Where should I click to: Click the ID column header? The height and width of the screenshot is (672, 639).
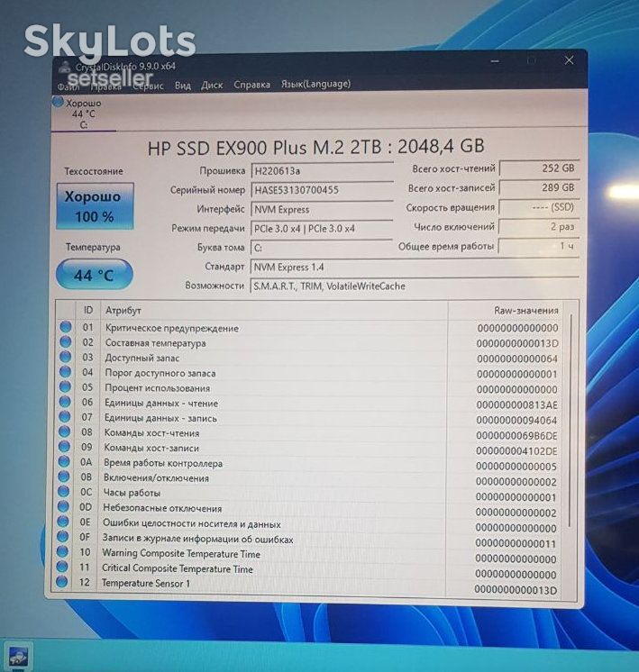tap(88, 310)
